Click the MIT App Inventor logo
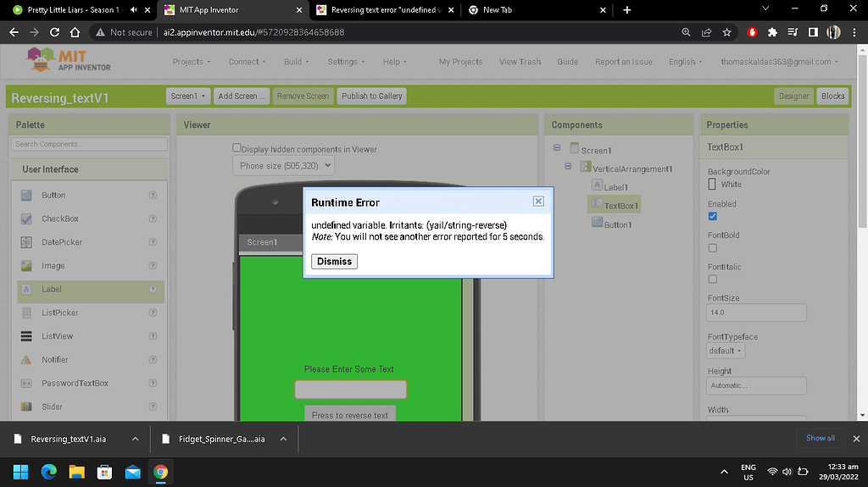Image resolution: width=868 pixels, height=487 pixels. coord(69,60)
